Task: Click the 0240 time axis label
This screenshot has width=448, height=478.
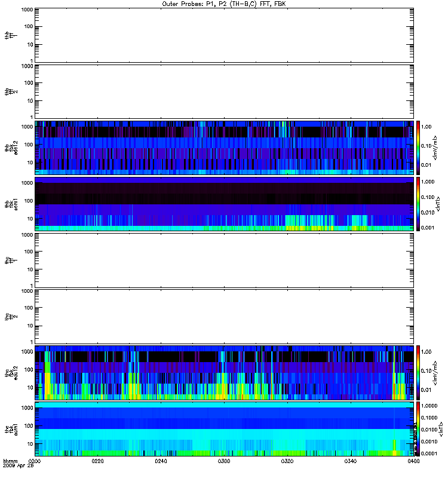Action: [x=161, y=461]
